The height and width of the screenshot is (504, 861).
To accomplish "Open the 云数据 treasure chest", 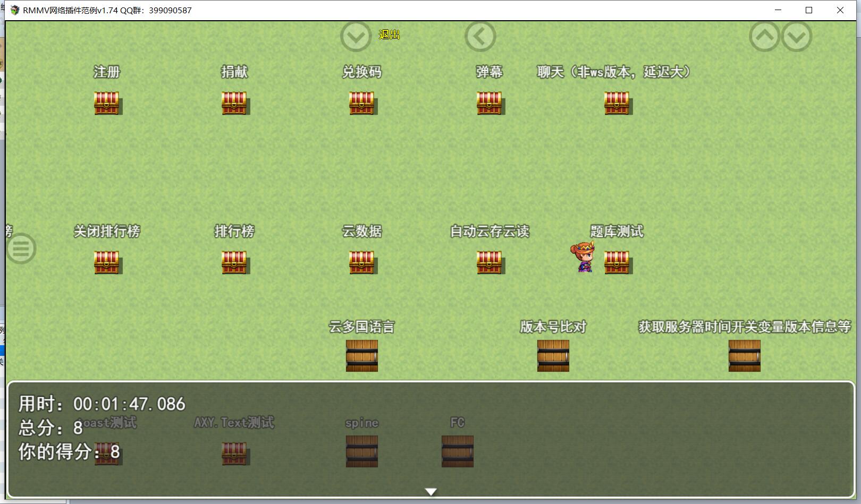I will click(362, 262).
